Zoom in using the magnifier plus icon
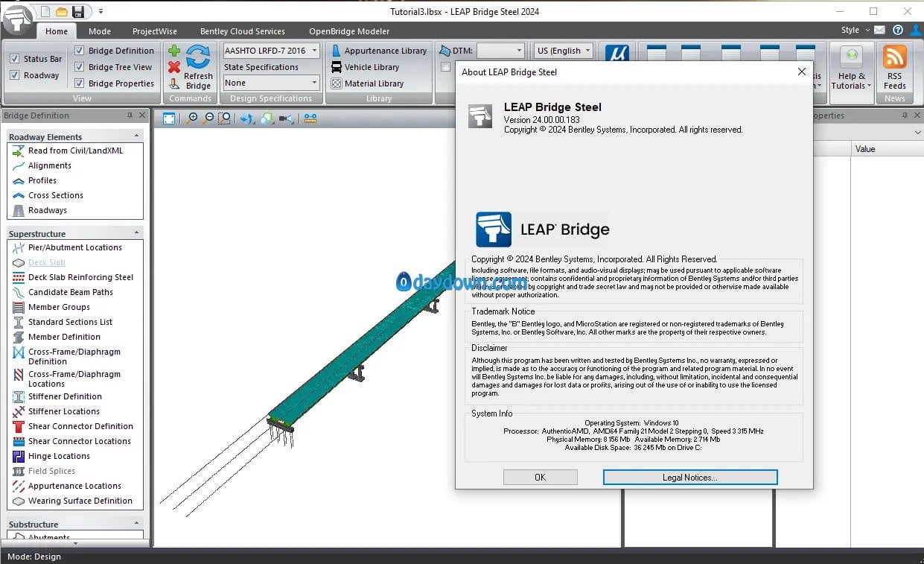This screenshot has height=564, width=924. [192, 118]
